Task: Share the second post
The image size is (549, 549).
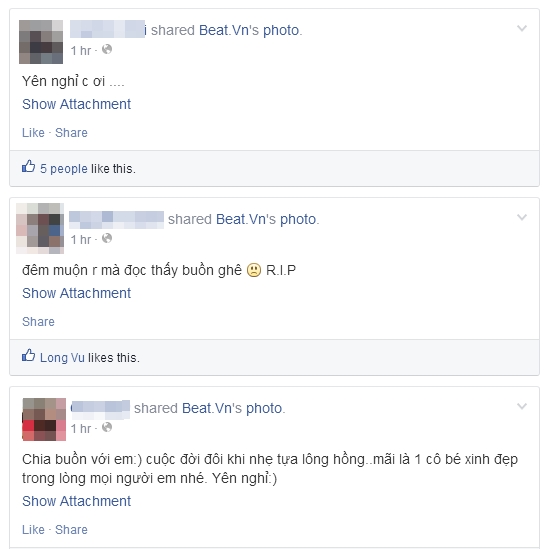Action: [x=38, y=322]
